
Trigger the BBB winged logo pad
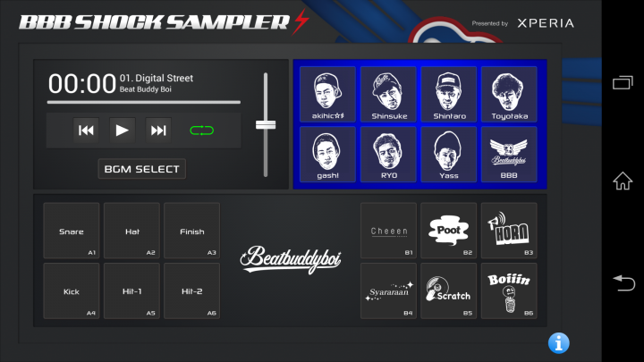509,154
